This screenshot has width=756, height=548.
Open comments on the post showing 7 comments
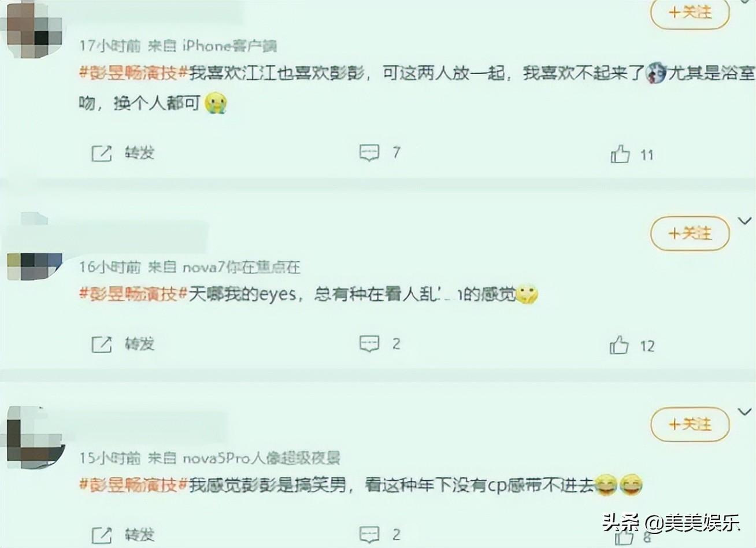click(369, 153)
